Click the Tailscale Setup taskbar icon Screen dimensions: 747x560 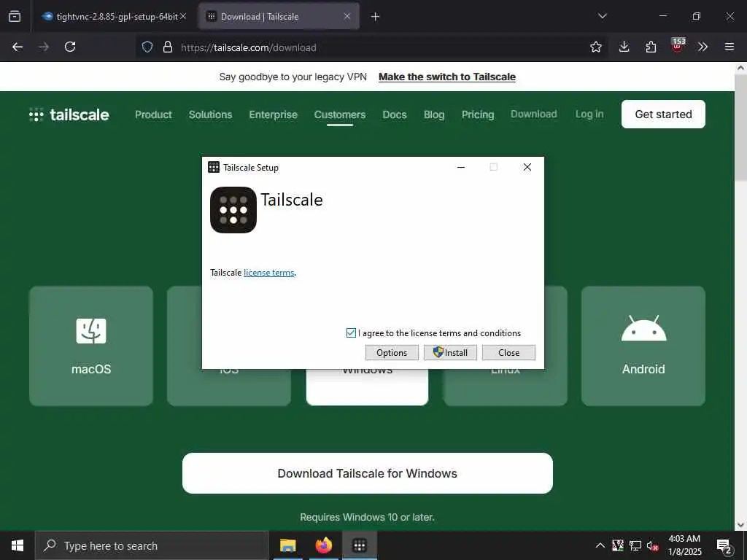[360, 545]
